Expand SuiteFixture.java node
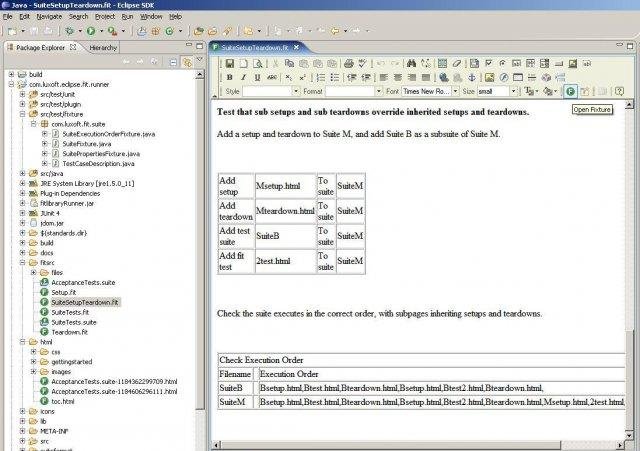The image size is (640, 451). (x=45, y=144)
